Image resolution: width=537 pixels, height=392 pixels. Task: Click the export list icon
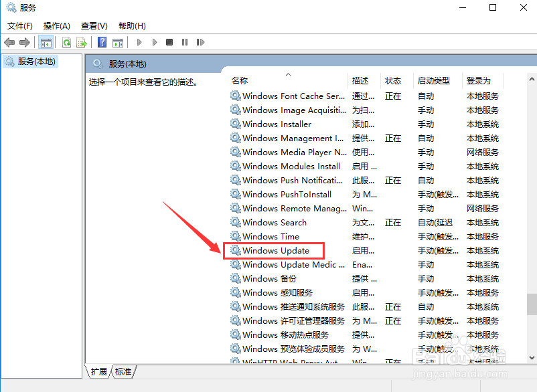tap(81, 42)
